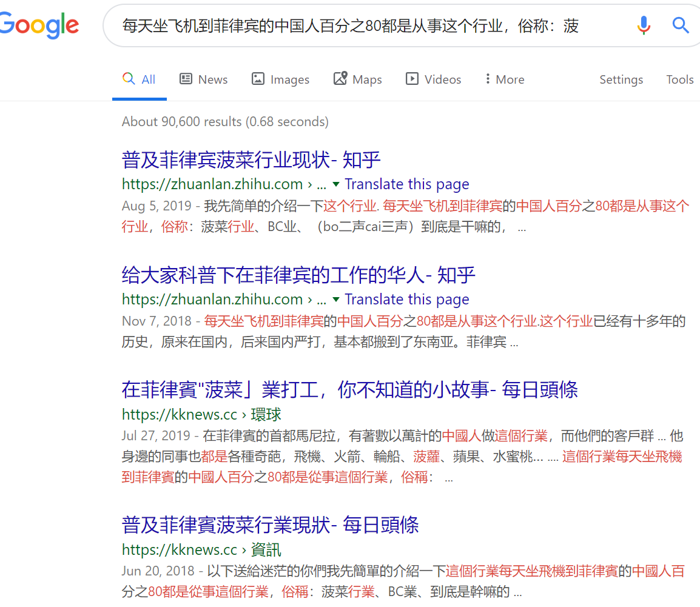Screen dimensions: 700x607
Task: Expand dropdown arrow under 给大家科普下 result
Action: tap(336, 299)
